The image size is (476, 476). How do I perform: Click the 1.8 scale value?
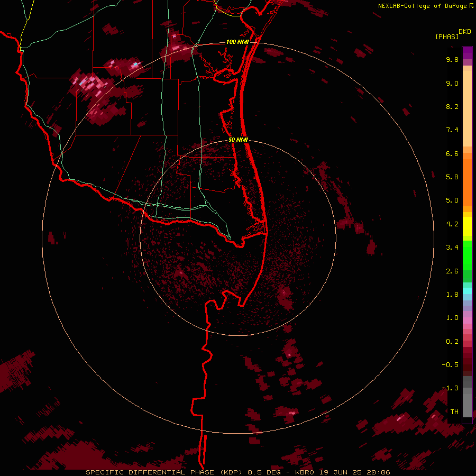tap(452, 295)
